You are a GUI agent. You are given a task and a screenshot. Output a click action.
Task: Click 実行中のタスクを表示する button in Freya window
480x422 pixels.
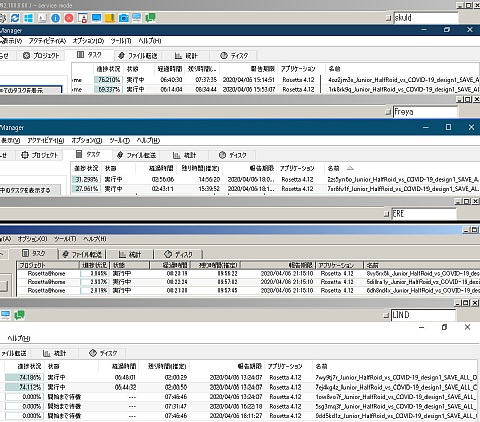coord(30,190)
